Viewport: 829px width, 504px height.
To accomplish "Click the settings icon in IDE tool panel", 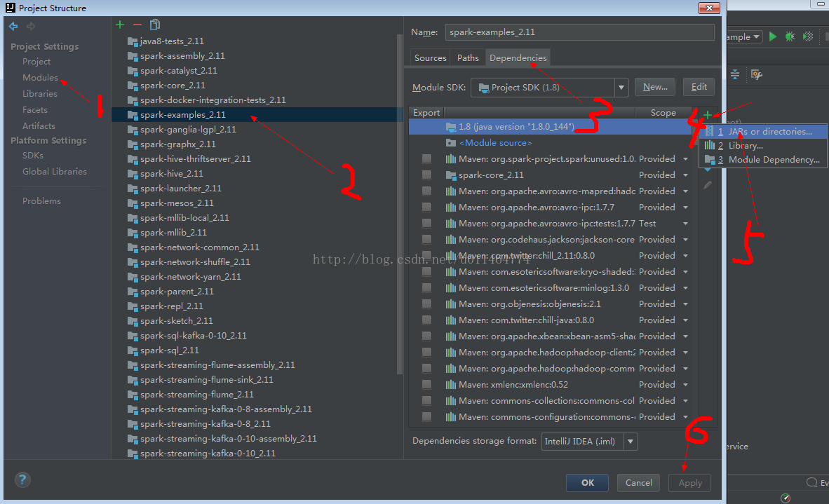I will [x=757, y=74].
